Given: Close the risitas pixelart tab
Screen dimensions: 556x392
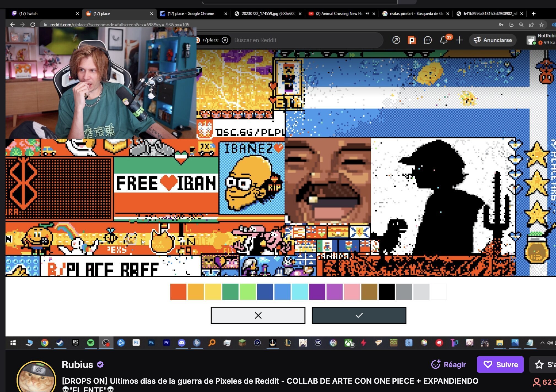Looking at the screenshot, I should pos(448,13).
